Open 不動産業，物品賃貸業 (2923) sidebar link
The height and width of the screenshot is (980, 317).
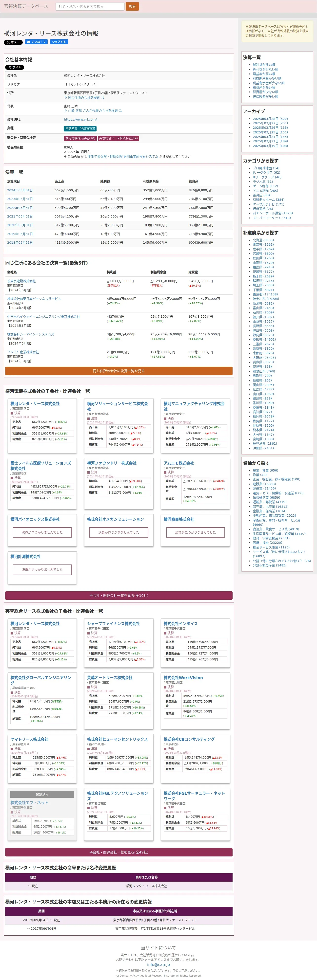(x=274, y=515)
